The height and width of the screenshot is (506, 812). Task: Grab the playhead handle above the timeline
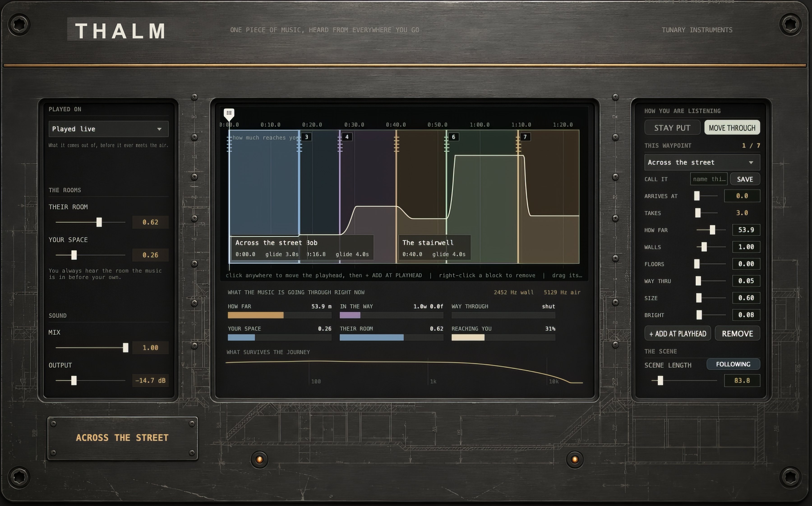(x=229, y=114)
